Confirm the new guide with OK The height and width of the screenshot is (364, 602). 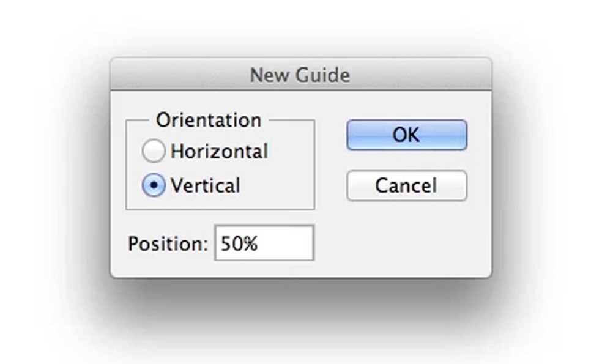pos(406,135)
